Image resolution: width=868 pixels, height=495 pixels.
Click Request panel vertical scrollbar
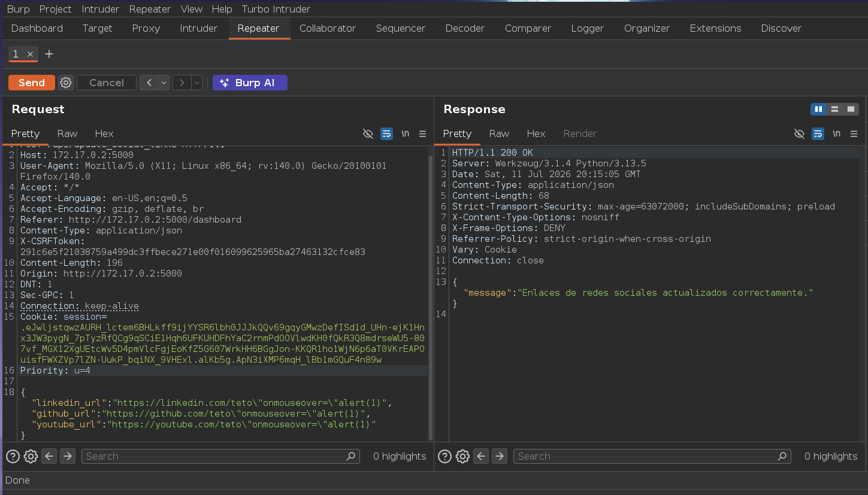pos(430,297)
